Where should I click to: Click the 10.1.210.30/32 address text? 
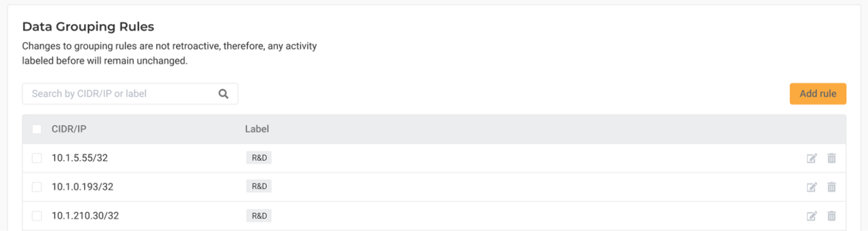point(85,216)
